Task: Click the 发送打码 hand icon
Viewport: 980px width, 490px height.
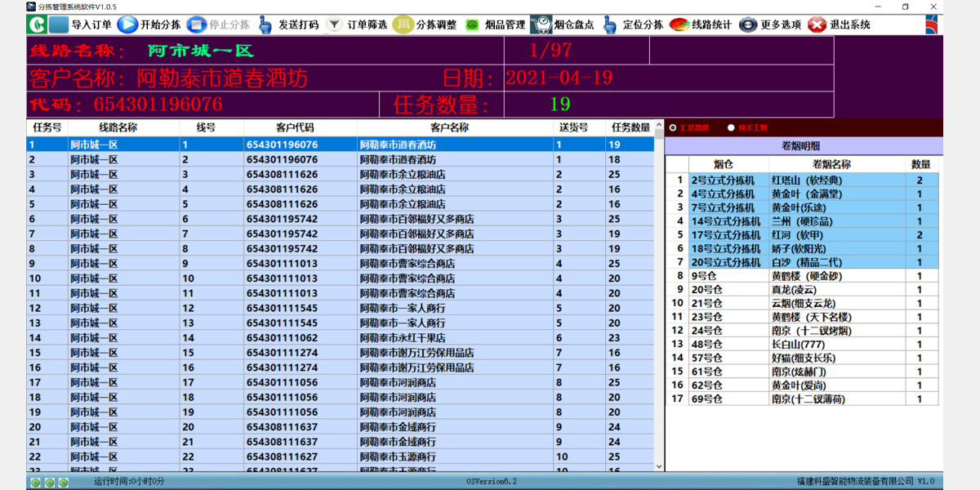Action: tap(265, 24)
